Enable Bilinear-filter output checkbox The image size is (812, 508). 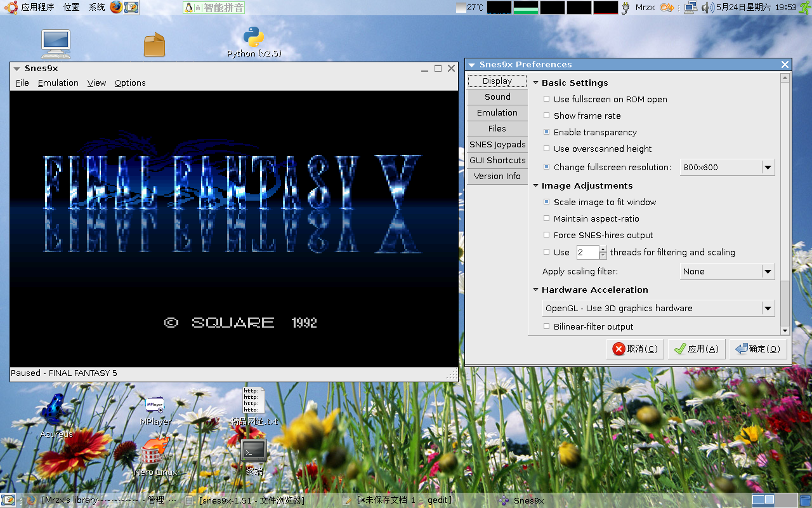547,326
